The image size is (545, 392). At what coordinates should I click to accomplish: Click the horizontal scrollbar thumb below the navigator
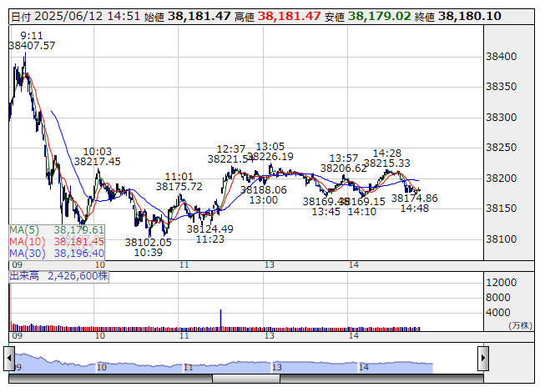pos(246,379)
